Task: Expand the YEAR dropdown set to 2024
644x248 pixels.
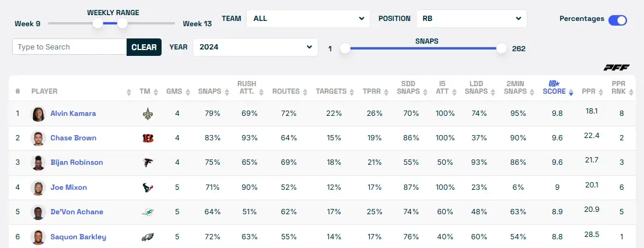Action: (x=256, y=47)
